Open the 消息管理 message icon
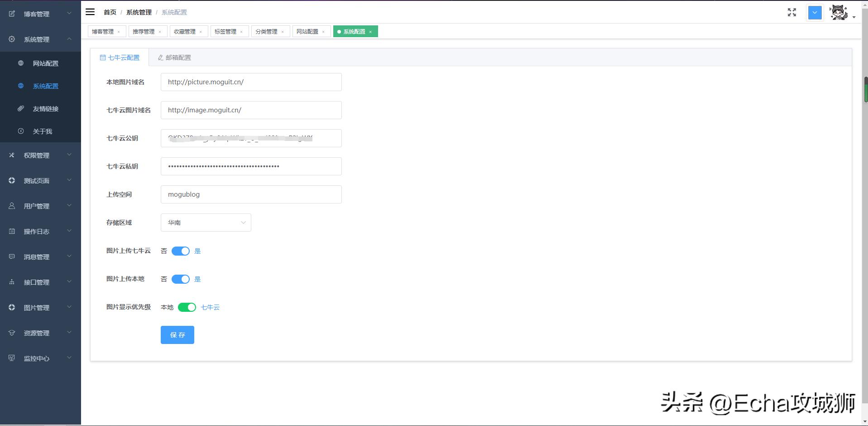The height and width of the screenshot is (426, 868). 11,257
